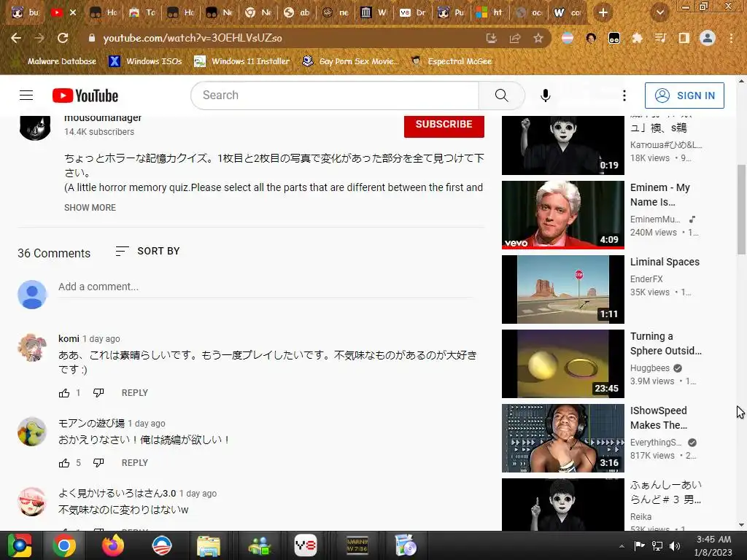Start voice search with the microphone icon
747x560 pixels.
(546, 96)
